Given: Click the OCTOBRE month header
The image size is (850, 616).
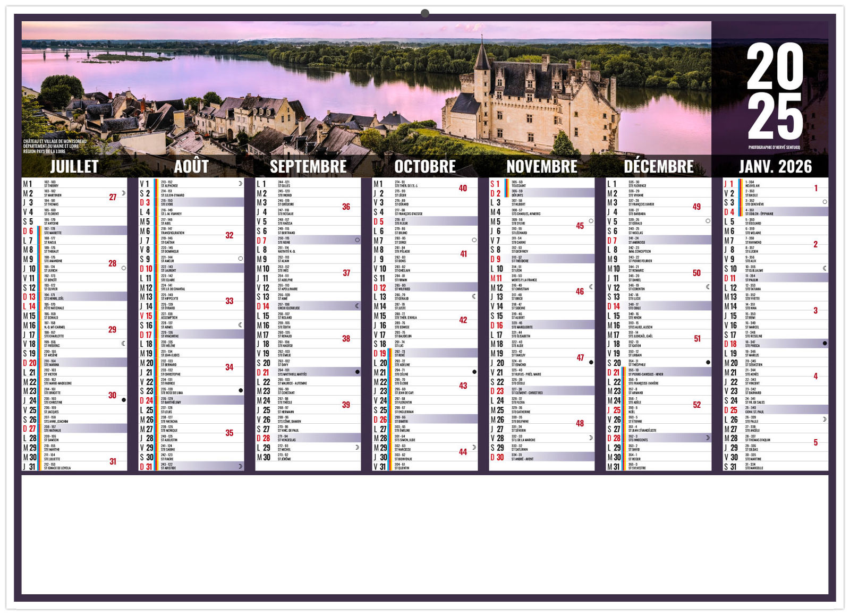Looking at the screenshot, I should pyautogui.click(x=425, y=167).
